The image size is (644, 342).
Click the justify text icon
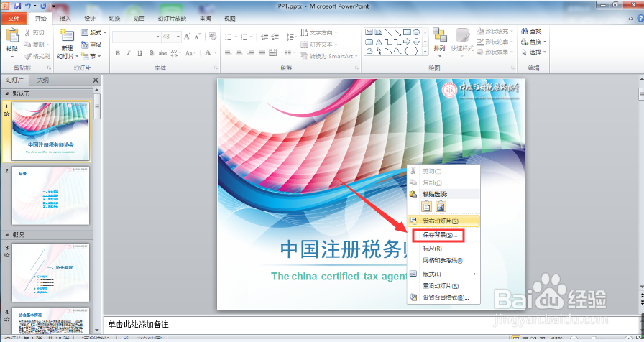(262, 52)
